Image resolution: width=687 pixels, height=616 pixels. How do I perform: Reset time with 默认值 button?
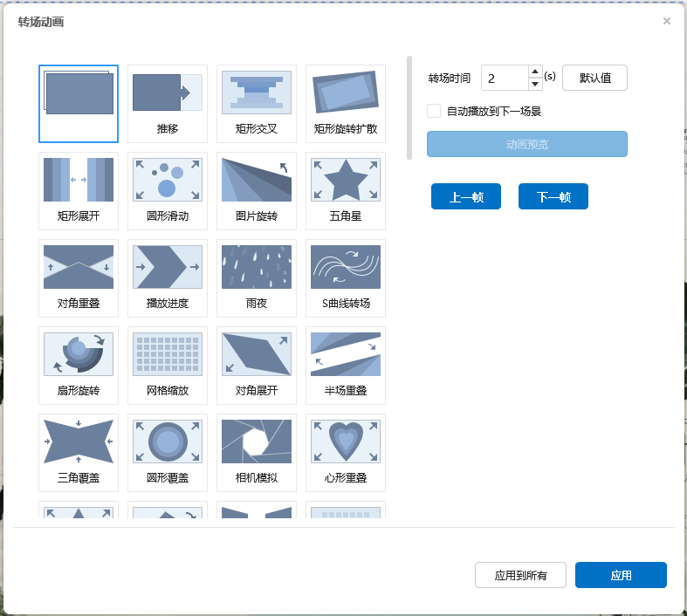(594, 78)
